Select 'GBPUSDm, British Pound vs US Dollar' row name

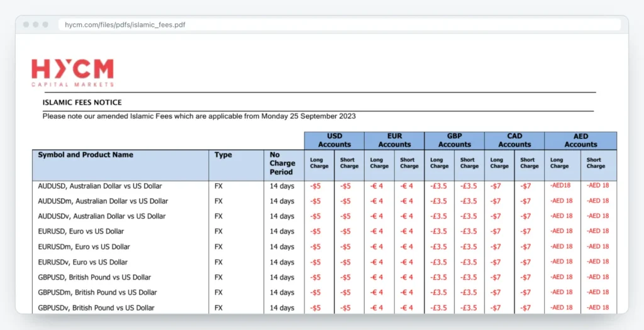tap(97, 293)
